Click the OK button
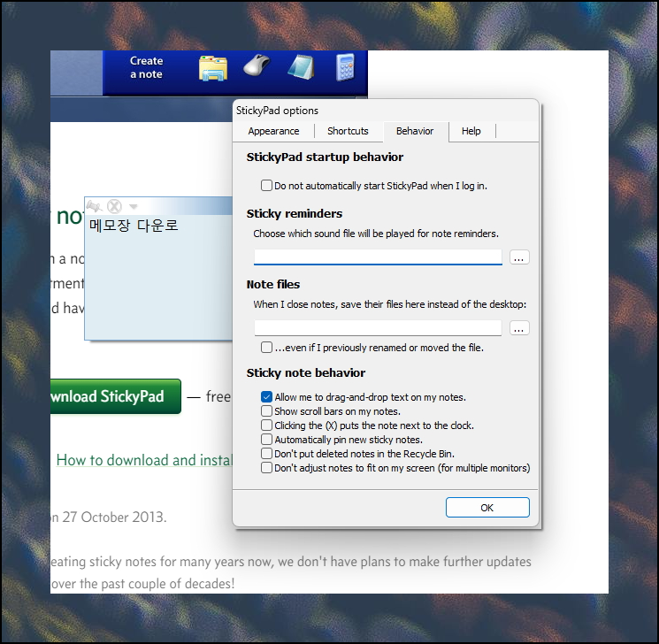This screenshot has width=659, height=644. pos(487,508)
